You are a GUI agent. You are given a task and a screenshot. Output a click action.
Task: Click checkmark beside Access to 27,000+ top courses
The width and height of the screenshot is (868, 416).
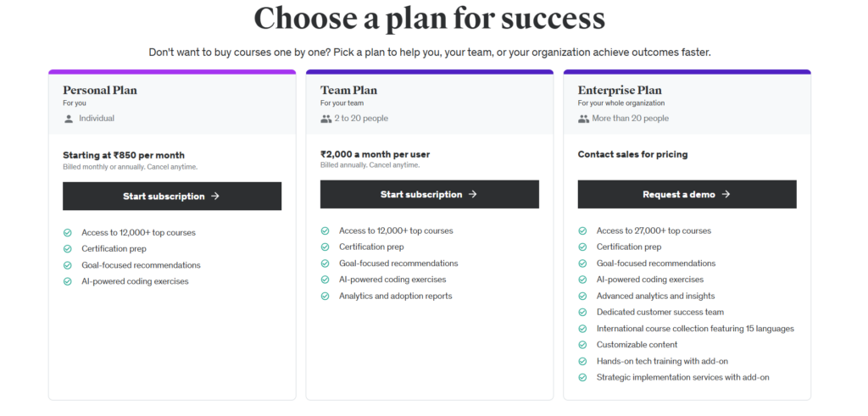[582, 230]
